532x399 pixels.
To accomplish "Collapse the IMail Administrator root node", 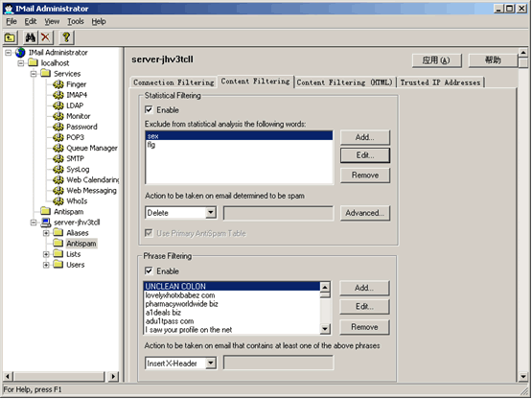I will point(8,53).
